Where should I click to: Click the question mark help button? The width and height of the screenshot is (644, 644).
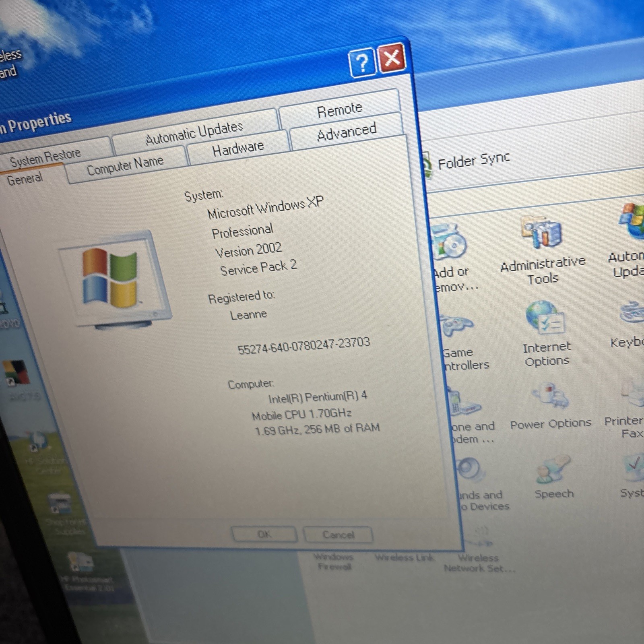point(362,63)
